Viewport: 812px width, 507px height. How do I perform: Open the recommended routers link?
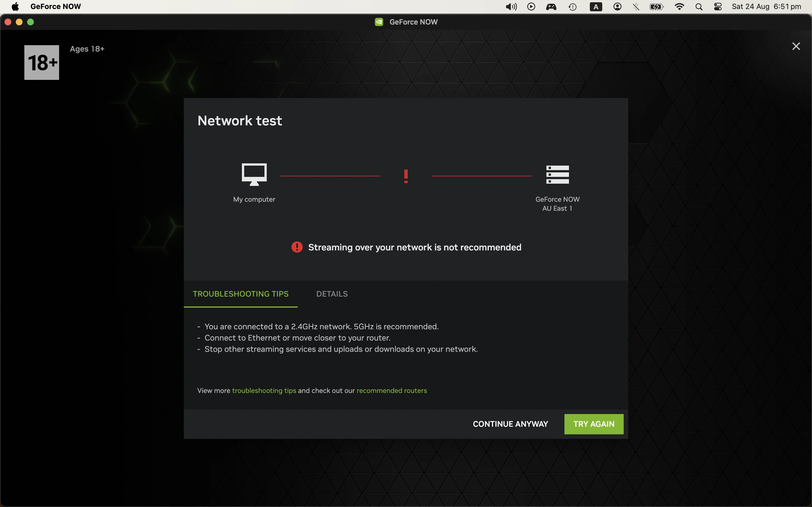click(x=392, y=391)
